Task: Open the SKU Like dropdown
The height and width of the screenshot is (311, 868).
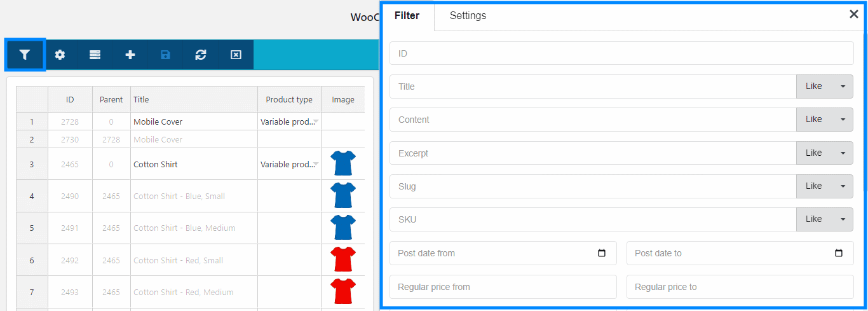Action: 825,219
